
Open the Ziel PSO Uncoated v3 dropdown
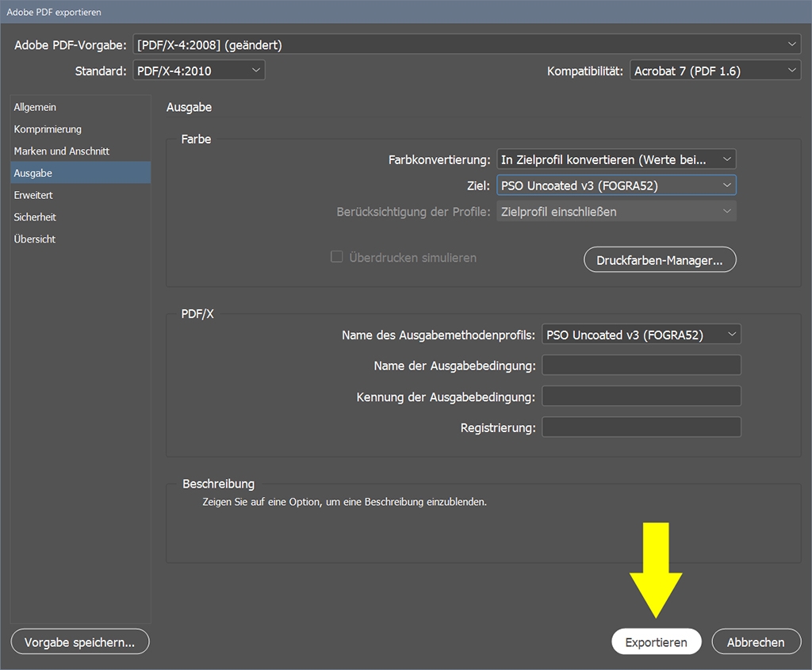616,186
